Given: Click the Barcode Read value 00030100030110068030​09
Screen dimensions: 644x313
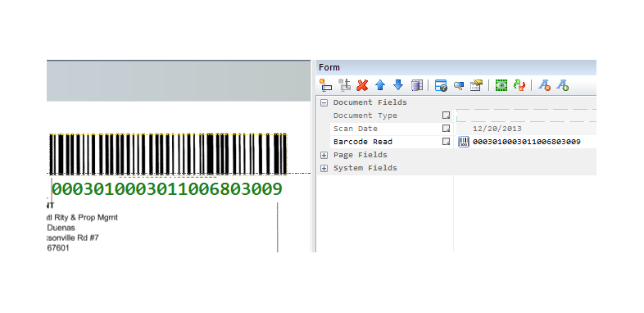Looking at the screenshot, I should pos(527,142).
